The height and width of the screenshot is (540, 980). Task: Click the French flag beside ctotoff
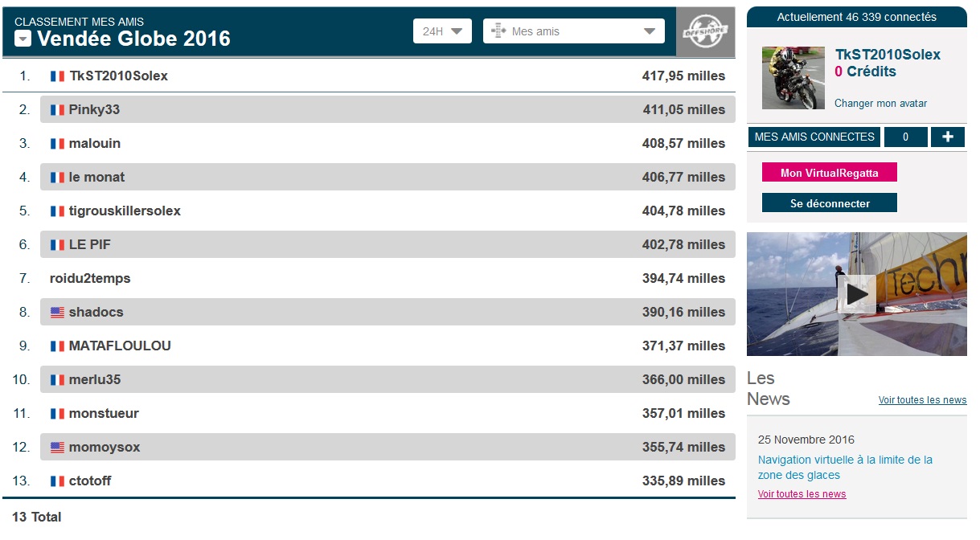57,481
